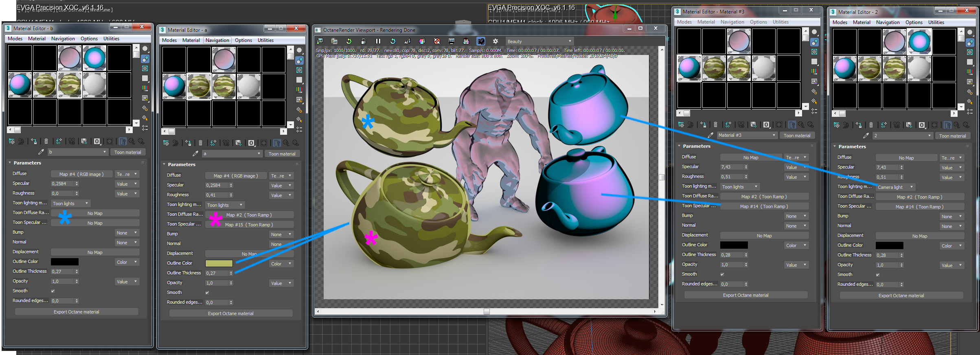Click the color wheel picker icon in OctaneRender toolbar

click(422, 41)
